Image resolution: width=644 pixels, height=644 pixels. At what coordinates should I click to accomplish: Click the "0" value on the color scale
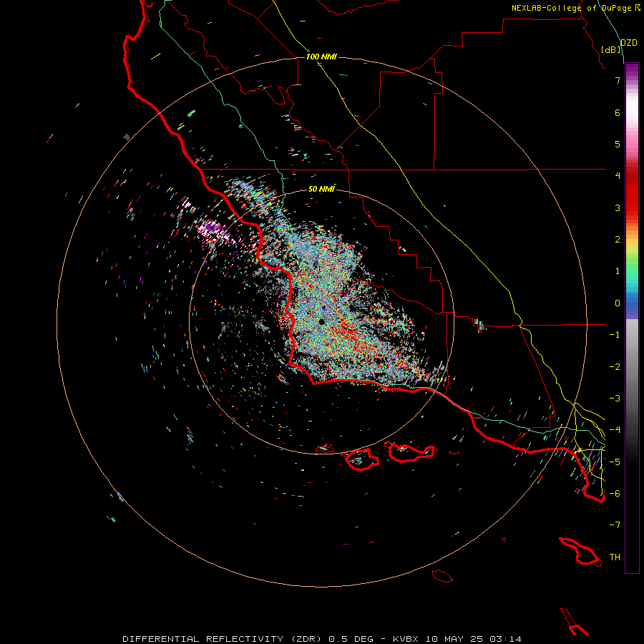[618, 303]
